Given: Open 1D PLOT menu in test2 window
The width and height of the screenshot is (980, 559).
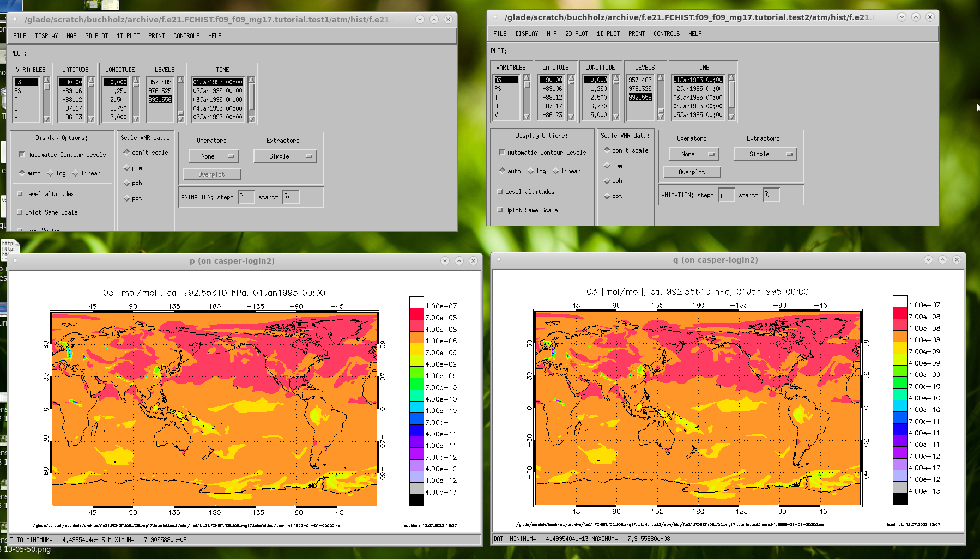Looking at the screenshot, I should coord(608,34).
